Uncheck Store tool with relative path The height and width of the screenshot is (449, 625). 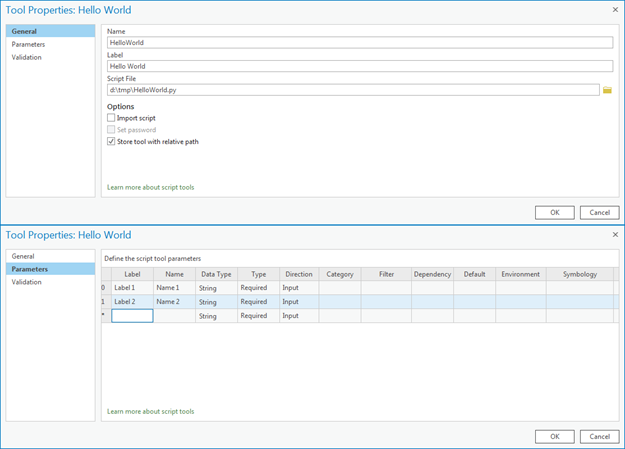click(111, 142)
